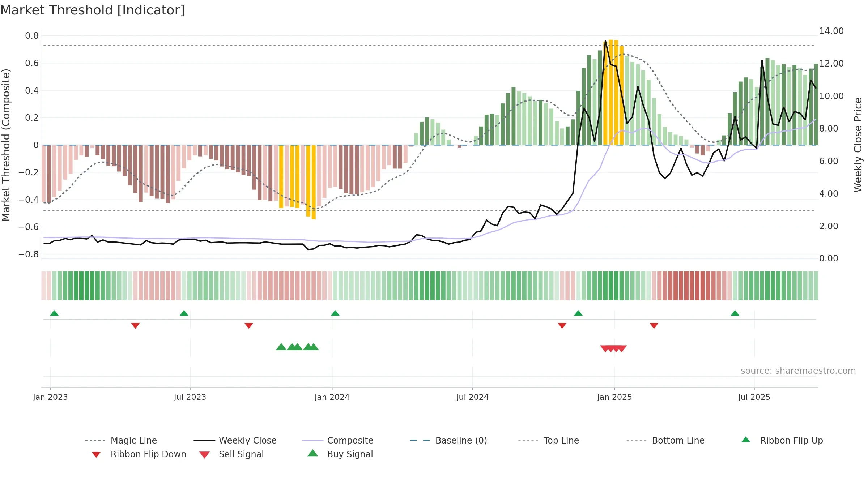
Task: Click the Jan 2024 axis label
Action: pos(332,397)
